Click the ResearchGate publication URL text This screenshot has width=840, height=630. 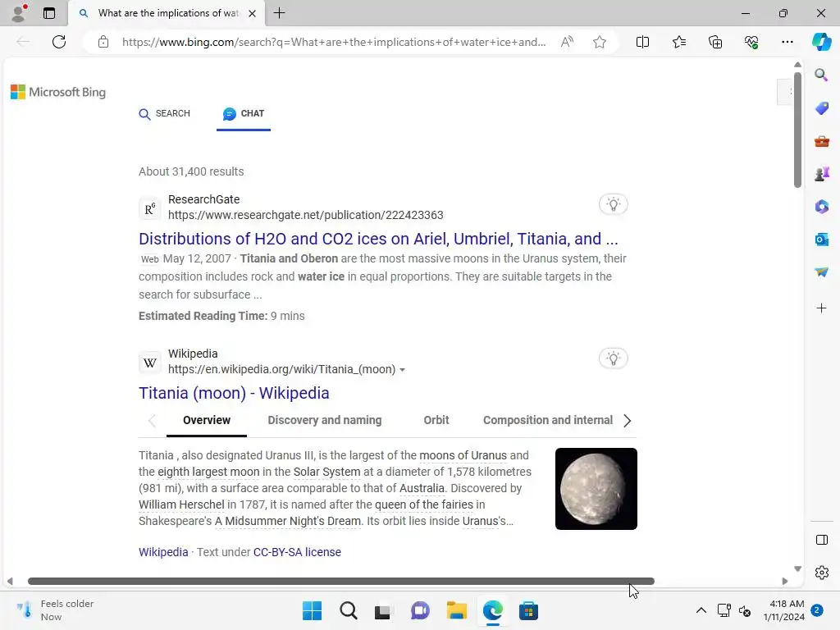pos(306,216)
